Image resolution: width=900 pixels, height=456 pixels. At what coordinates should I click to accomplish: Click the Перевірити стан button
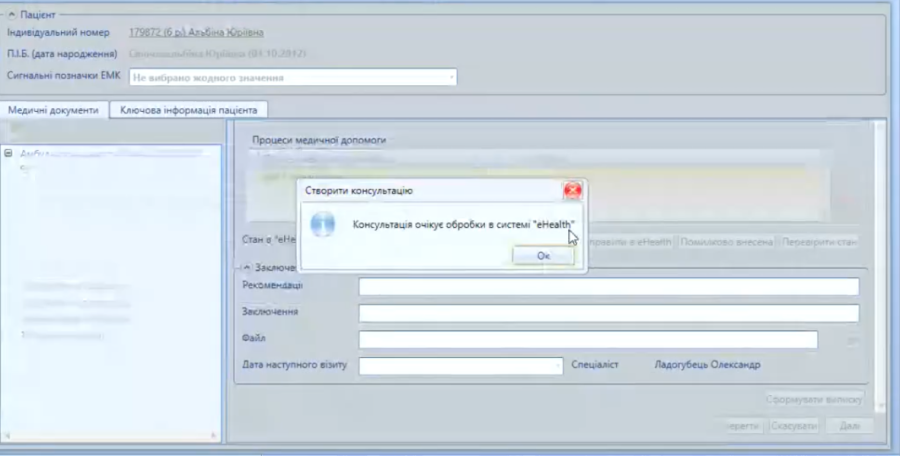click(819, 242)
